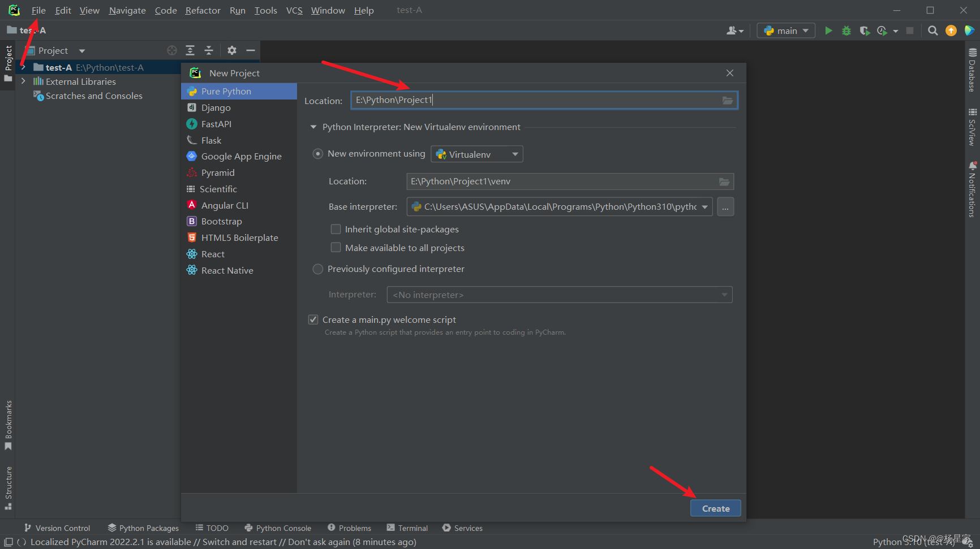Viewport: 980px width, 549px height.
Task: Open the Virtualenv environment type dropdown
Action: click(476, 154)
